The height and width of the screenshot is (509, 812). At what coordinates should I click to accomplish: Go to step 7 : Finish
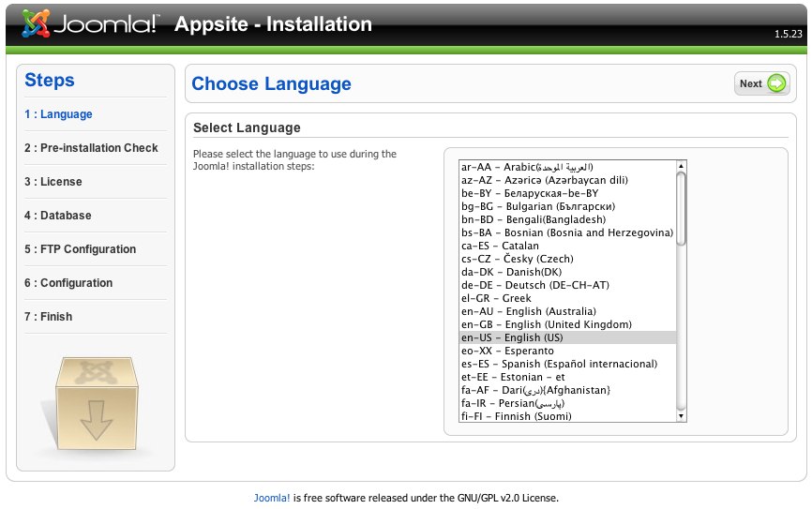48,317
